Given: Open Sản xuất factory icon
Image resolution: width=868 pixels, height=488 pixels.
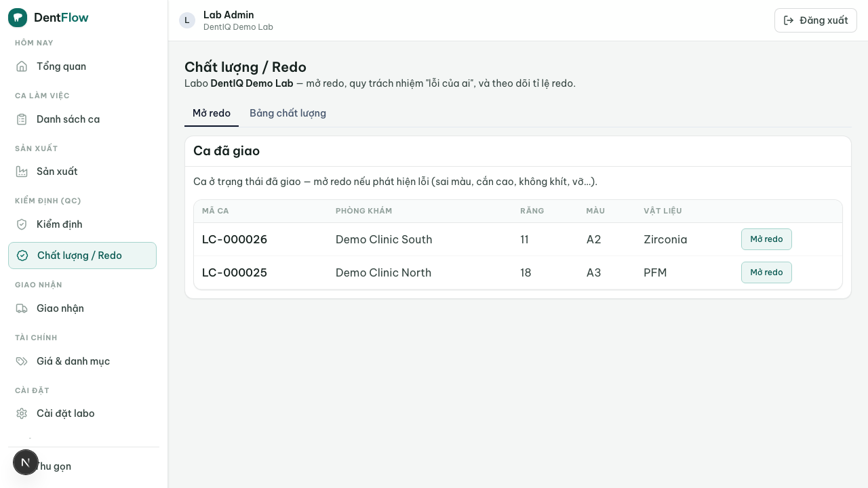Looking at the screenshot, I should 22,171.
